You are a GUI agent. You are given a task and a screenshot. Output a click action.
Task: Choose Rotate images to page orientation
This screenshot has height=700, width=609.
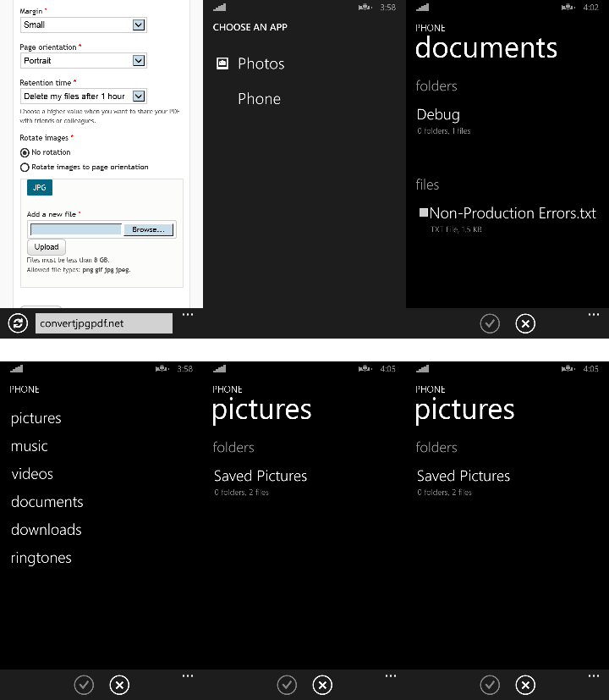click(25, 168)
